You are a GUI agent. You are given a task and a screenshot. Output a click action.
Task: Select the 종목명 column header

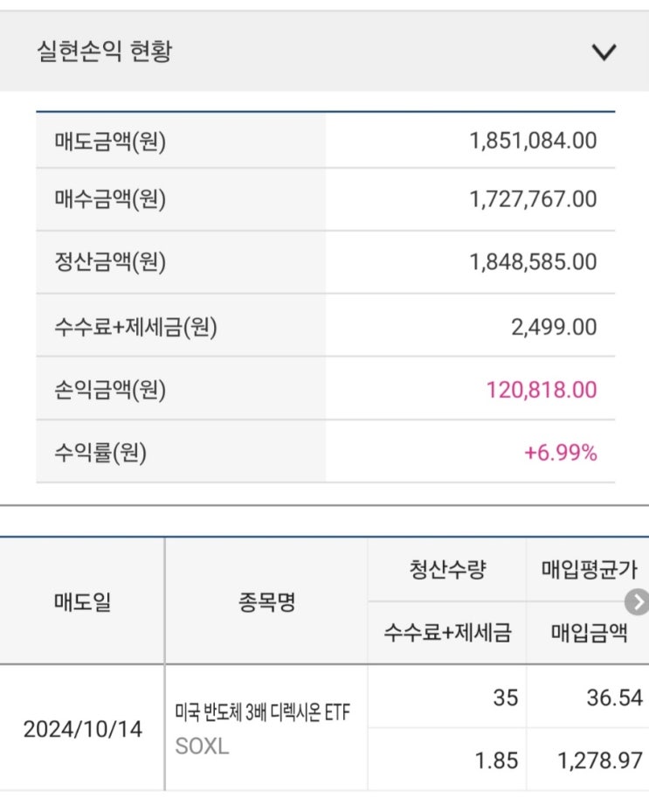[266, 601]
